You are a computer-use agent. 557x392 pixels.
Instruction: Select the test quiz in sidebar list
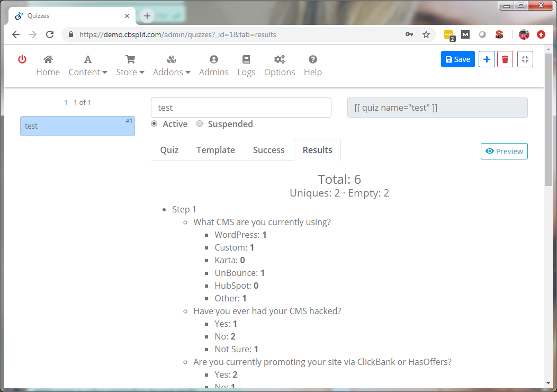click(77, 126)
